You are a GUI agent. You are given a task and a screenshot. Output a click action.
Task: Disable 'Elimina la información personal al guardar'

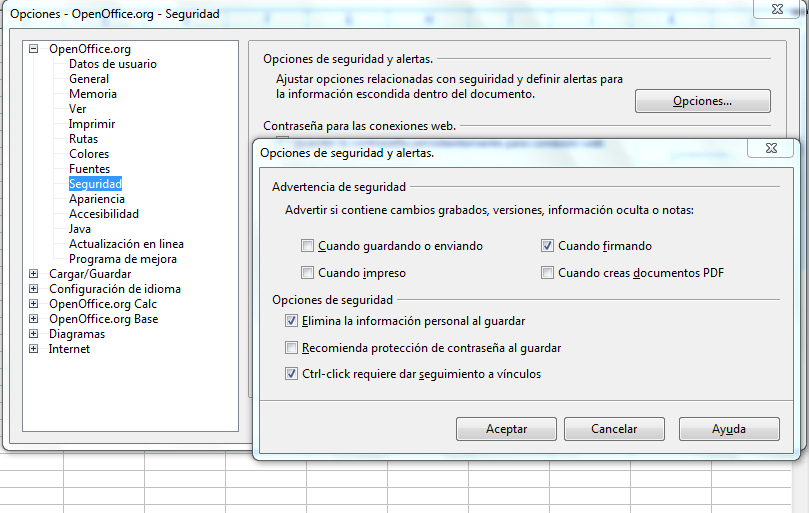point(292,321)
